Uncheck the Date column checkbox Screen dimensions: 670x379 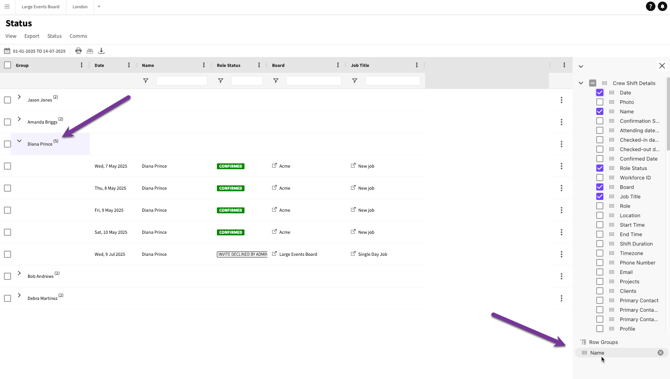pyautogui.click(x=599, y=92)
